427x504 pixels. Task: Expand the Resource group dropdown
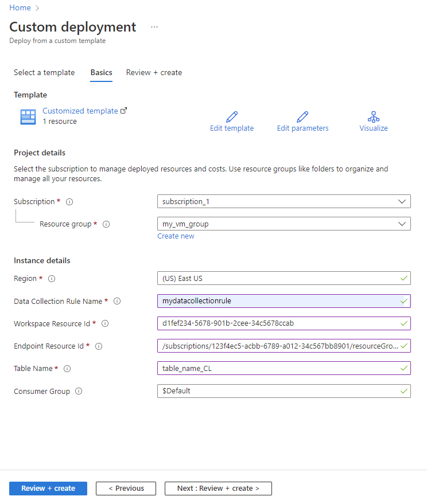click(x=284, y=224)
